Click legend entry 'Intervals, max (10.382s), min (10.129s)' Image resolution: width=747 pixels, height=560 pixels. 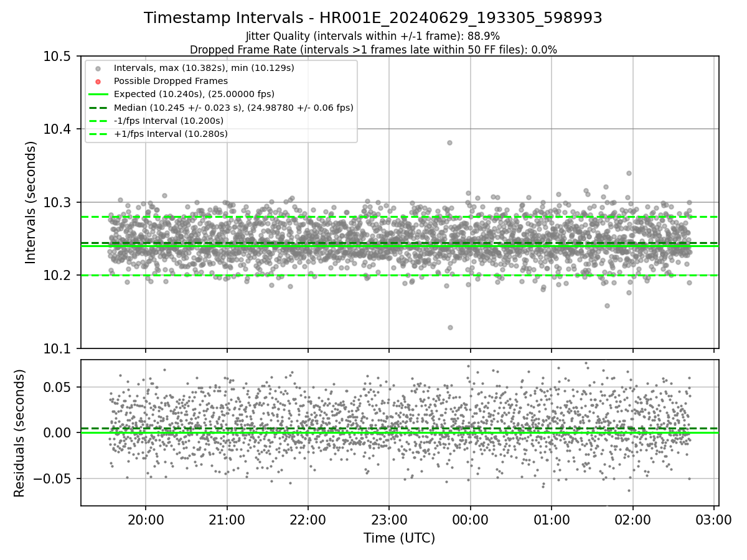point(204,68)
